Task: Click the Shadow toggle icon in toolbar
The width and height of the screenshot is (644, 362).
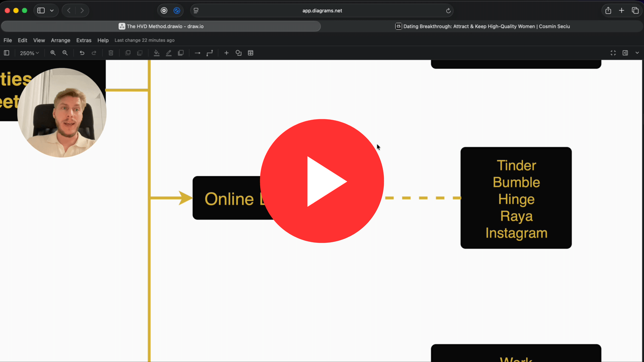Action: coord(181,53)
